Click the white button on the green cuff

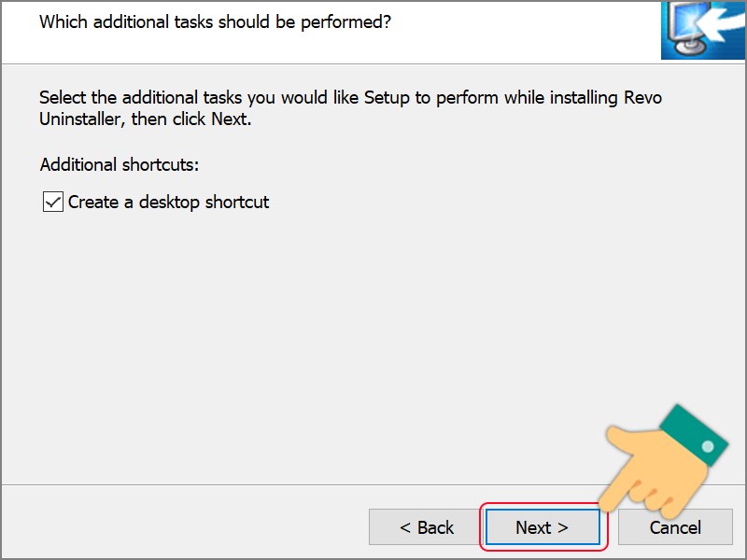(x=708, y=446)
